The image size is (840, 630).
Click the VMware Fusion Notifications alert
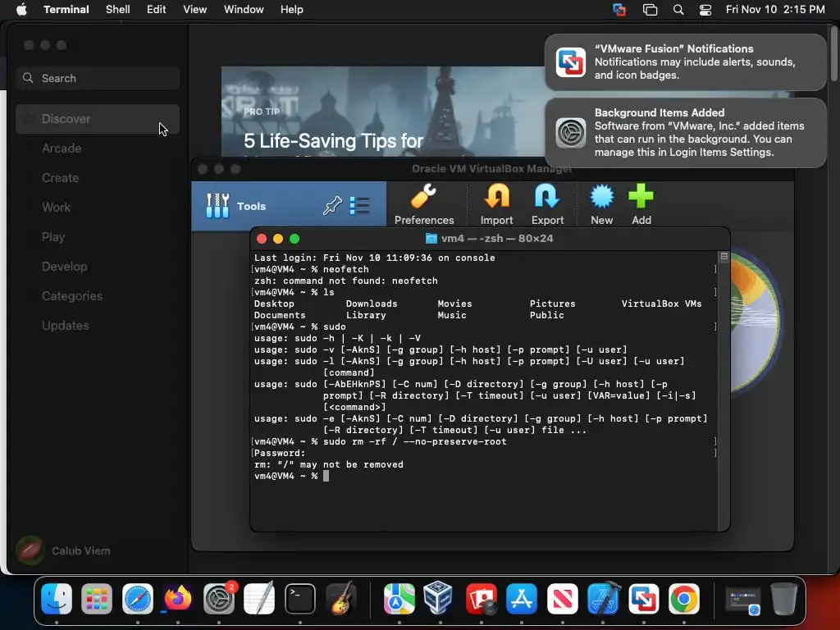click(685, 62)
